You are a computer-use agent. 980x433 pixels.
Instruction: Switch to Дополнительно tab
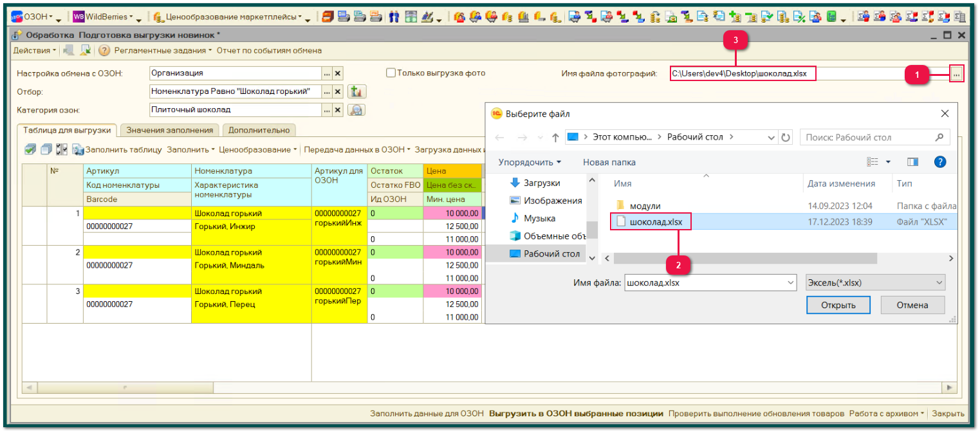(x=259, y=130)
